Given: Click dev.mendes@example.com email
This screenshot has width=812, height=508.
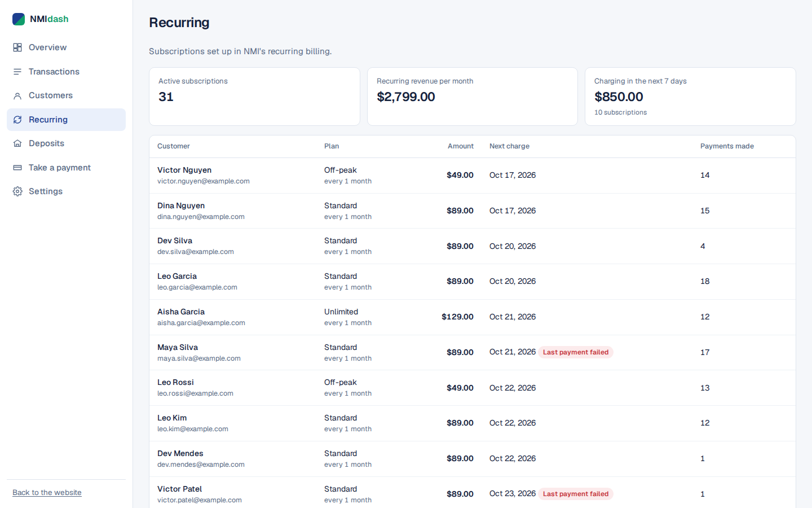Looking at the screenshot, I should [201, 465].
